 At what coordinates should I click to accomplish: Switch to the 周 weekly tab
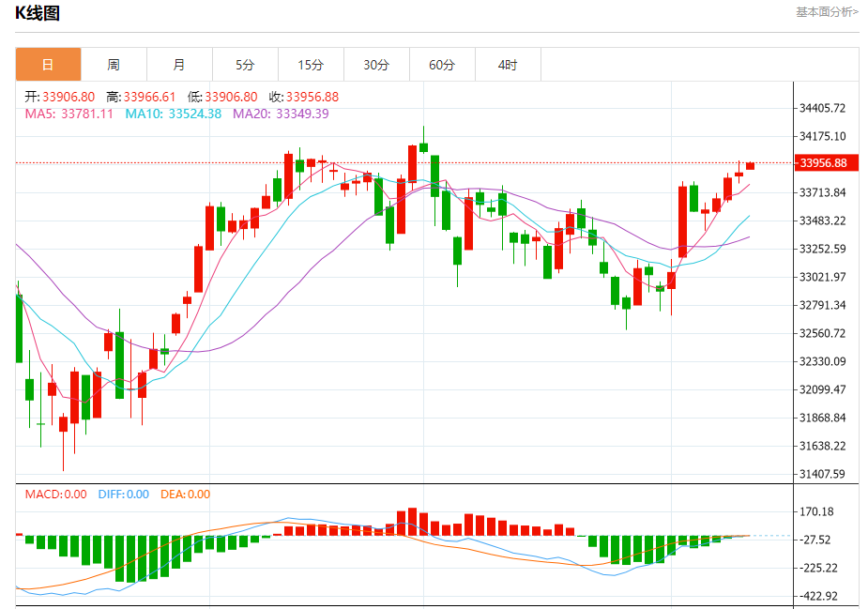(114, 65)
